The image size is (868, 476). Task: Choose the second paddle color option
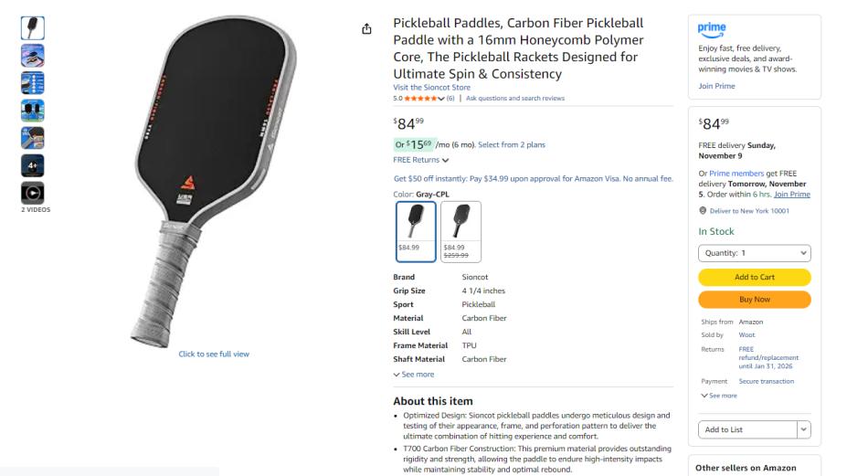pyautogui.click(x=460, y=231)
